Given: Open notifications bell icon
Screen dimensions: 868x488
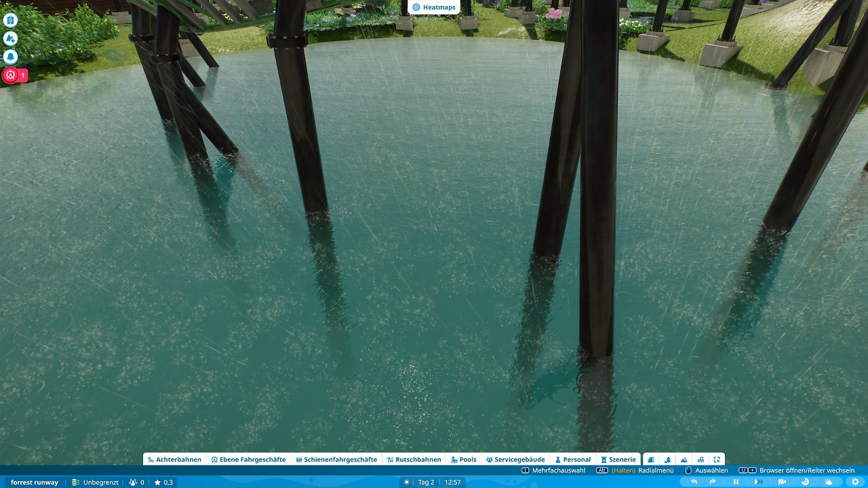Looking at the screenshot, I should [x=10, y=57].
